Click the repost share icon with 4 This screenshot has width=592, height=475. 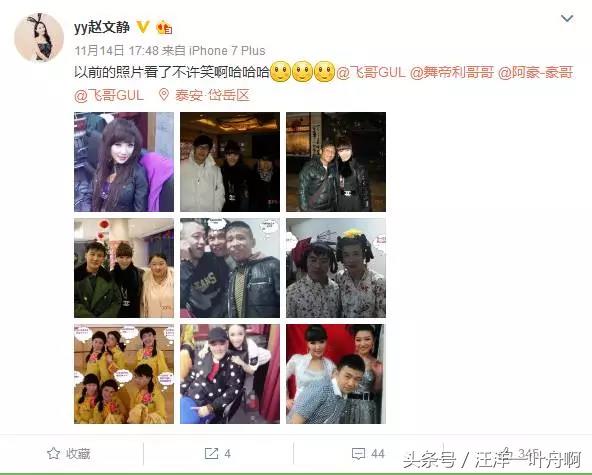tap(211, 453)
